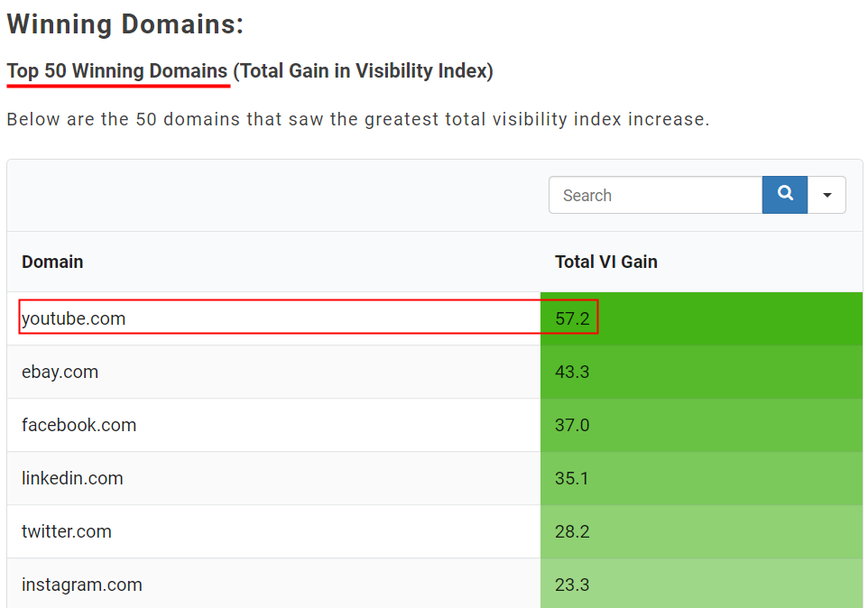Select the youtube.com domain cell
The height and width of the screenshot is (608, 868).
(74, 318)
